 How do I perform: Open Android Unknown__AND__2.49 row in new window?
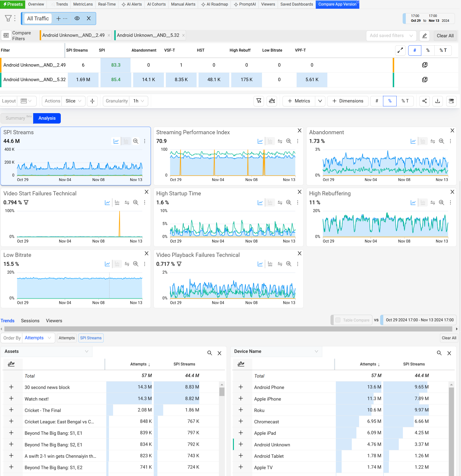pos(424,65)
